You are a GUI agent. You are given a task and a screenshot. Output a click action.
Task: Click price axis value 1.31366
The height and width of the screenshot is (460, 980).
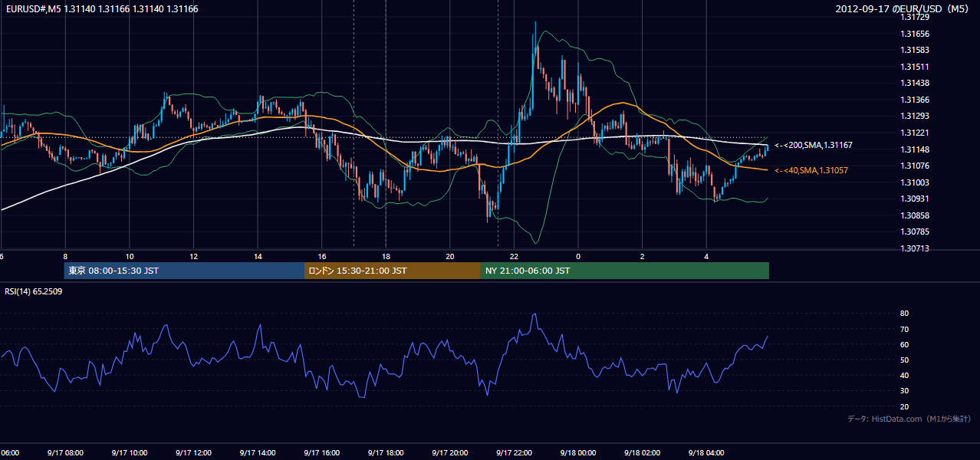(x=915, y=100)
